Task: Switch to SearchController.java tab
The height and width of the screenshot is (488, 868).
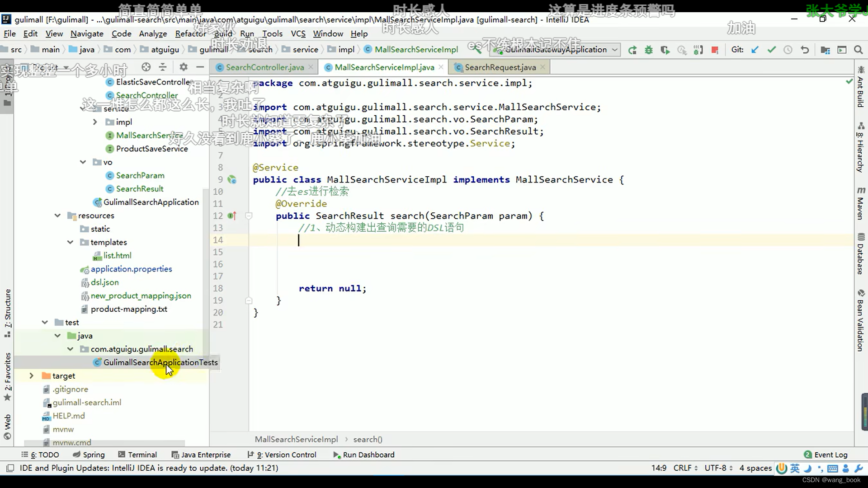Action: [x=264, y=67]
